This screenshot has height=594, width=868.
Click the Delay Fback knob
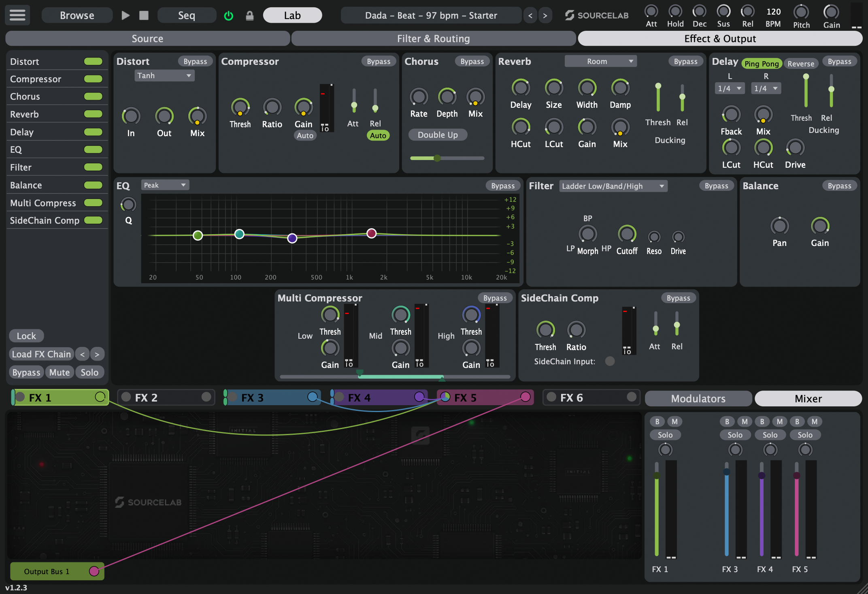[731, 115]
